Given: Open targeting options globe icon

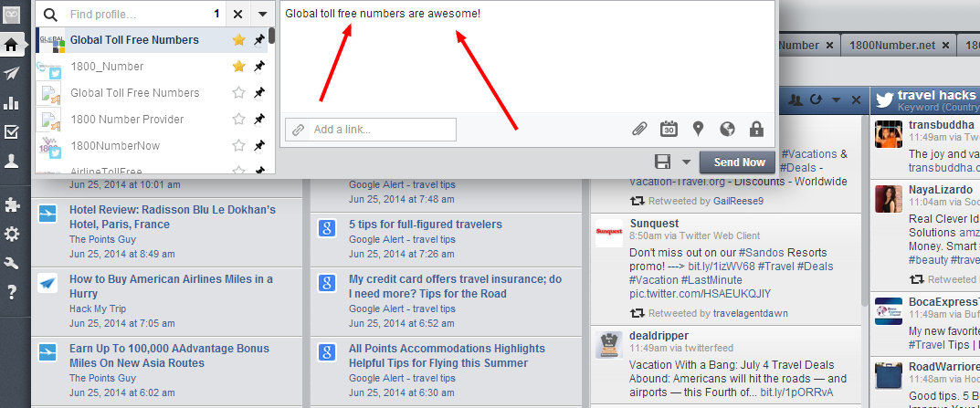Looking at the screenshot, I should (x=727, y=130).
